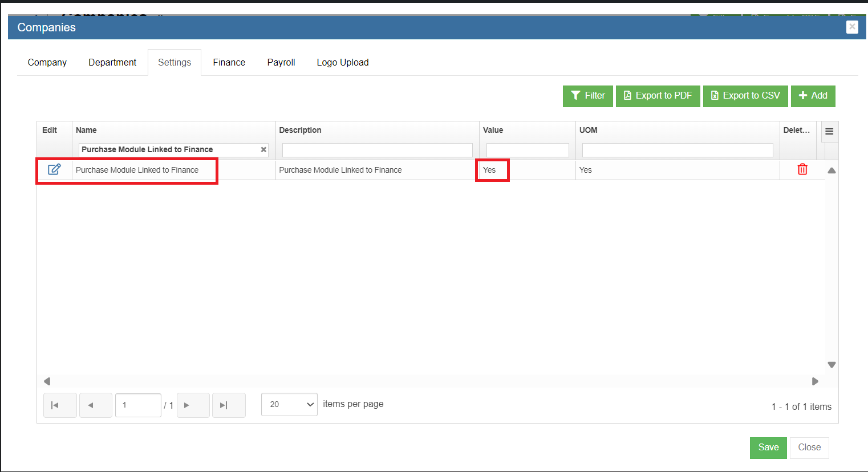Delete the Purchase Module setting via trash icon
This screenshot has height=472, width=868.
[x=802, y=169]
